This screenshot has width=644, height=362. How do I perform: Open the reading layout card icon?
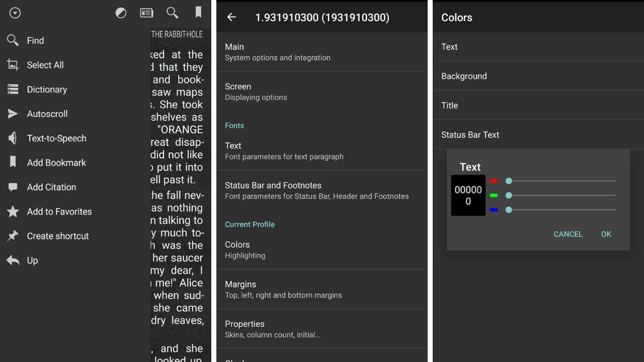pos(146,13)
